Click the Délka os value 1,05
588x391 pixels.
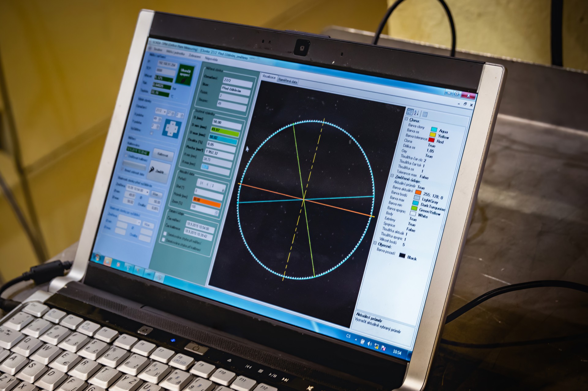(x=430, y=151)
